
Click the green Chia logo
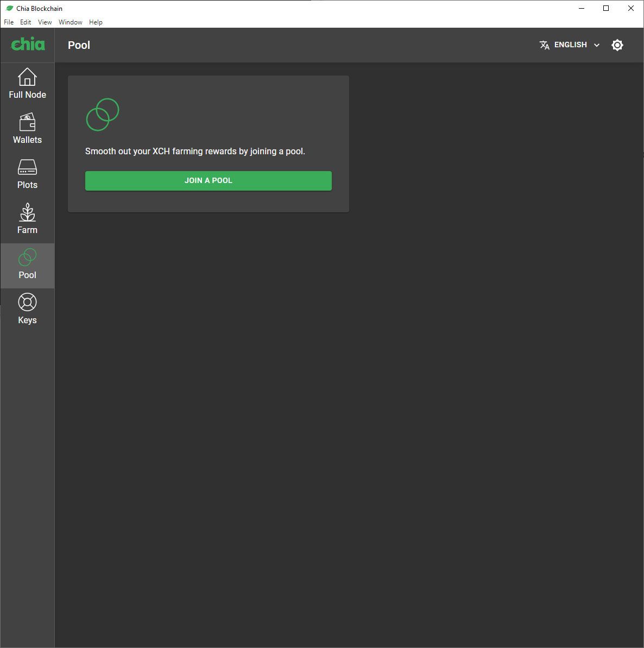pyautogui.click(x=28, y=44)
